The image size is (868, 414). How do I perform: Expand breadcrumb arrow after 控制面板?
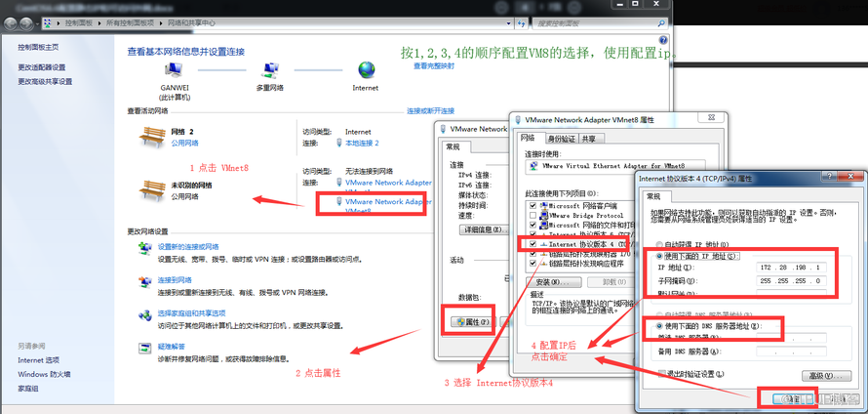click(101, 23)
